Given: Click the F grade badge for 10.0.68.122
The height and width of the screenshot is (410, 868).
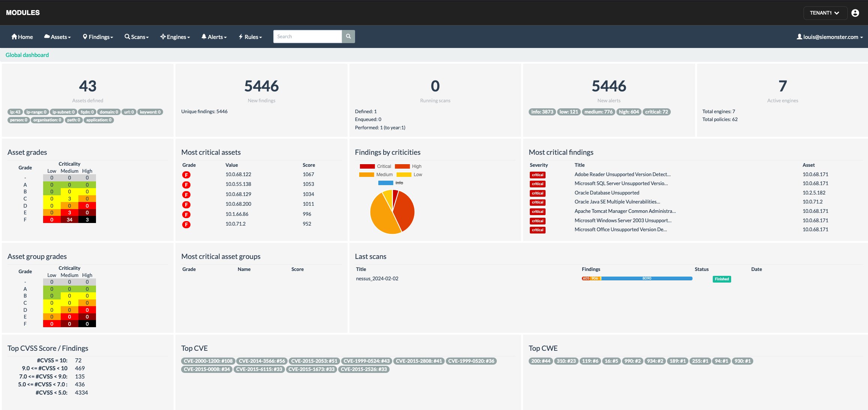Looking at the screenshot, I should [x=186, y=175].
